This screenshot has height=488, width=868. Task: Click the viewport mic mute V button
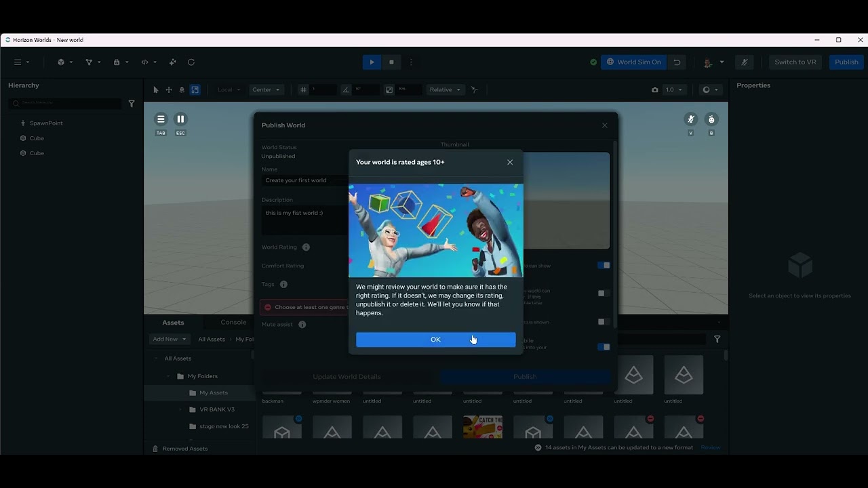(x=691, y=119)
